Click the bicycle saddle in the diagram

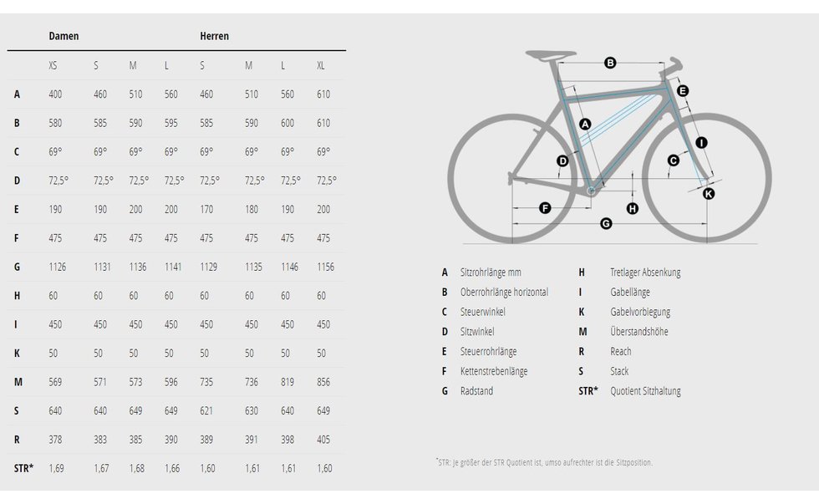551,55
